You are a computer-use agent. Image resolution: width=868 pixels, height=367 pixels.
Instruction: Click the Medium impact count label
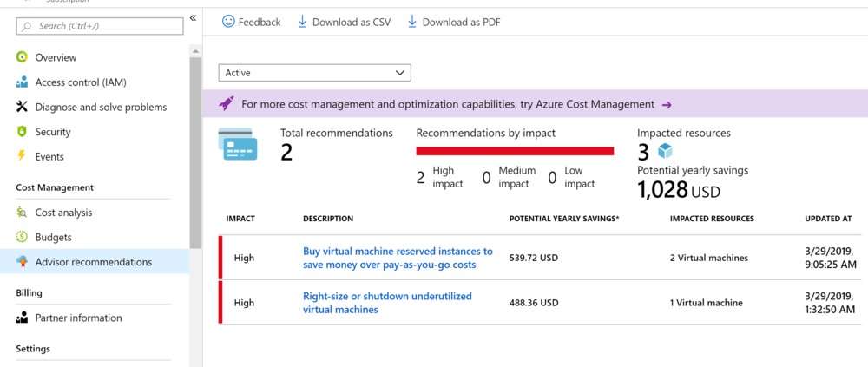point(517,177)
